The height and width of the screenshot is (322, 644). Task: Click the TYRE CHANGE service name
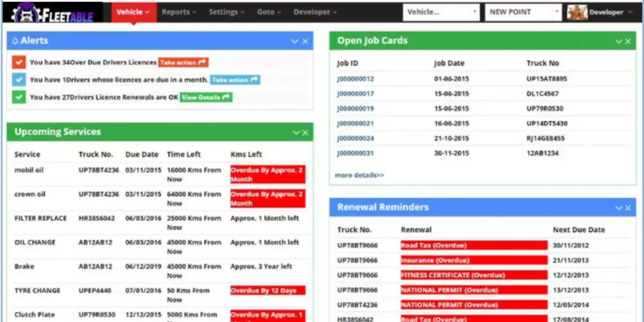click(x=38, y=291)
